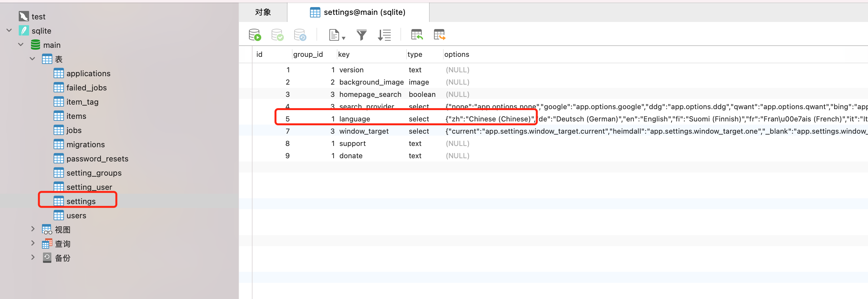Click the 'language' key cell
Image resolution: width=868 pixels, height=299 pixels.
pos(372,119)
